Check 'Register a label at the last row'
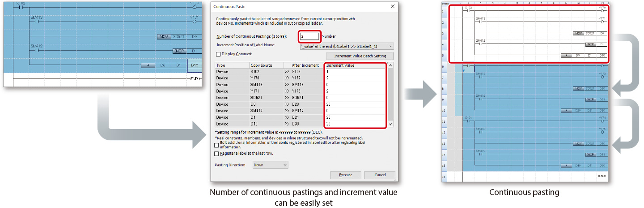The height and width of the screenshot is (208, 644). click(x=217, y=153)
